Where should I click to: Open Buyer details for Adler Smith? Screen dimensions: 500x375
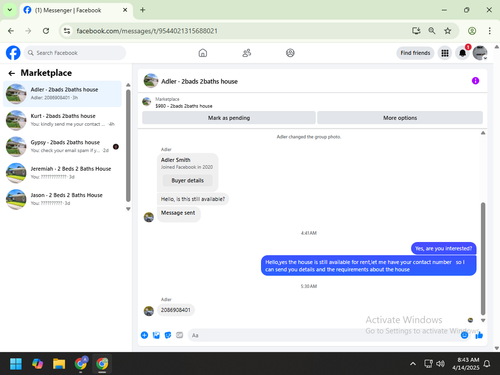coord(188,180)
